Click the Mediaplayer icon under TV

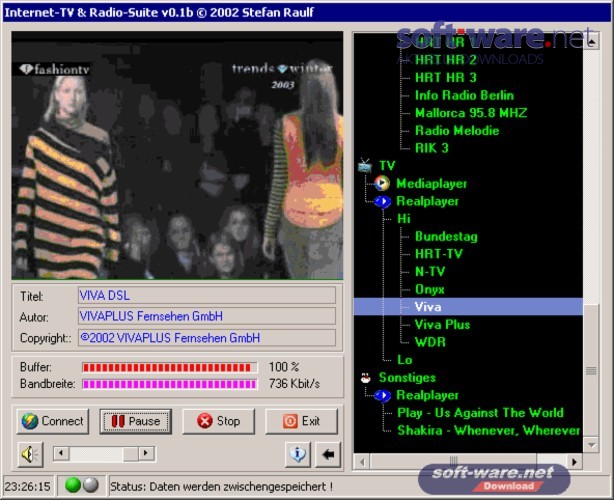pos(382,183)
